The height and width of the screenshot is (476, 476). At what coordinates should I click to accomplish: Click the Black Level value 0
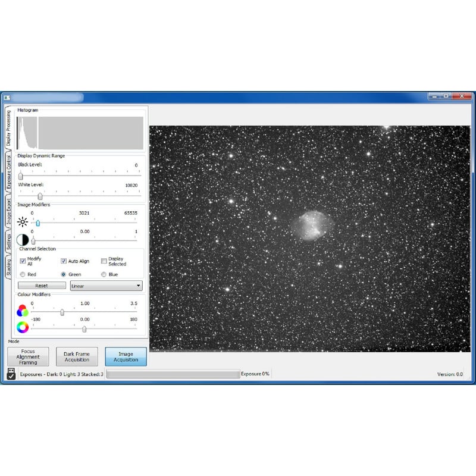click(136, 165)
